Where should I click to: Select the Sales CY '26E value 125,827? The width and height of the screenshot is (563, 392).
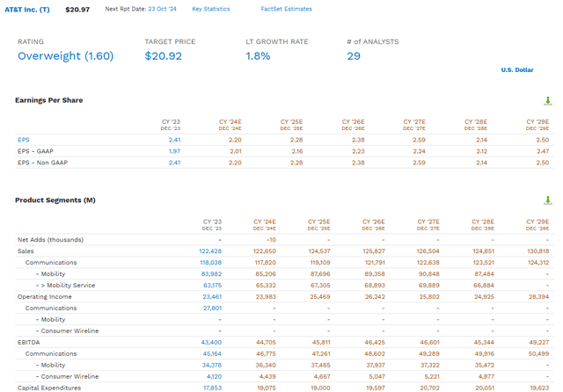click(374, 251)
